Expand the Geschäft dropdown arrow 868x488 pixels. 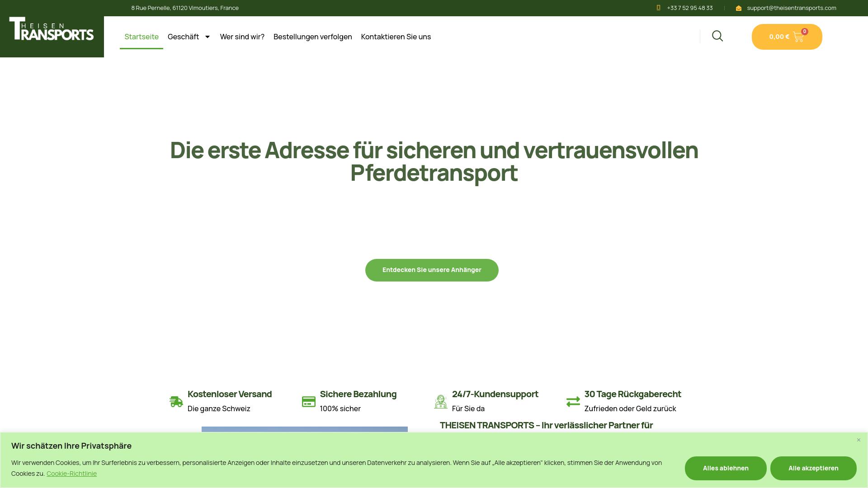pos(208,37)
